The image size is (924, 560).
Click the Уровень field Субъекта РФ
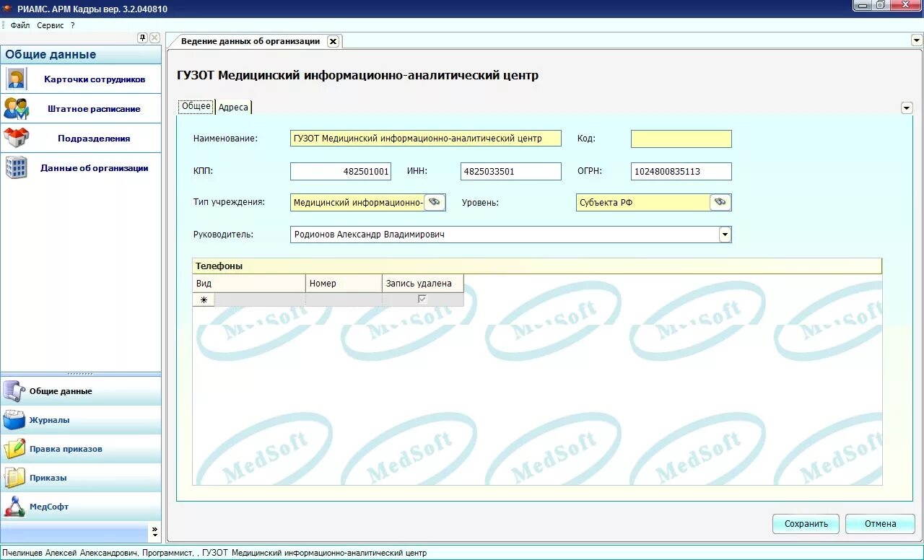(643, 203)
